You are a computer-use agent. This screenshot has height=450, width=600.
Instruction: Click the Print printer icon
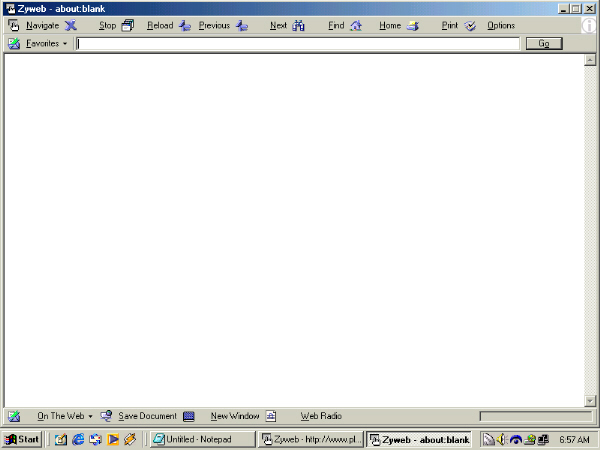coord(412,26)
